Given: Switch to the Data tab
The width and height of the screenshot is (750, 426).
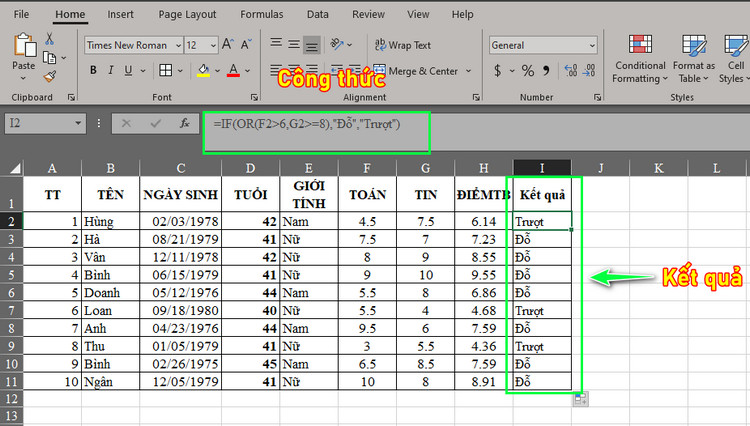Looking at the screenshot, I should pos(318,14).
